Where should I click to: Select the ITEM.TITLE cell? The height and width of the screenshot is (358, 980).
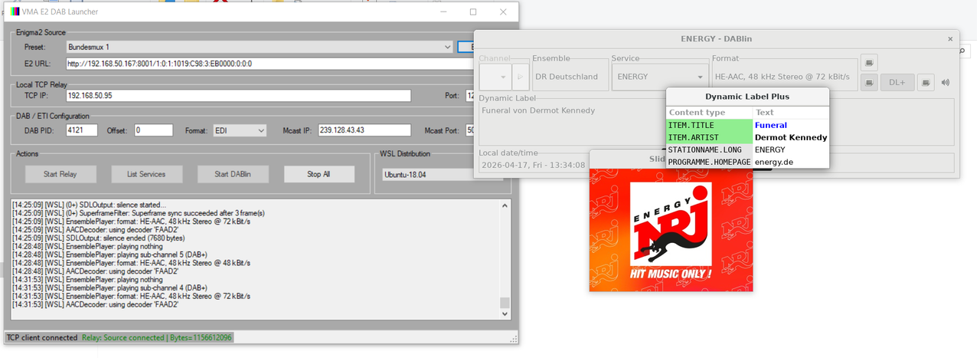(x=710, y=125)
